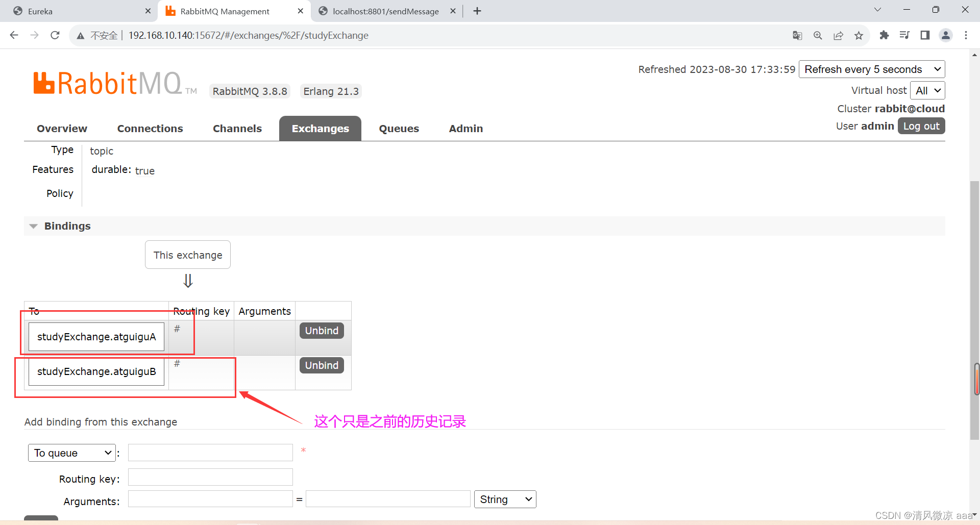Viewport: 980px width, 525px height.
Task: Open the Refresh every 5 seconds dropdown
Action: (872, 69)
